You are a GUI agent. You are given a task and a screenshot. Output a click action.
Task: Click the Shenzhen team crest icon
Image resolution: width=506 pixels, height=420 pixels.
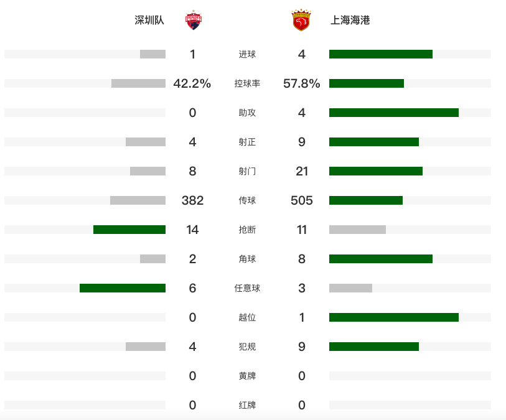tap(194, 21)
